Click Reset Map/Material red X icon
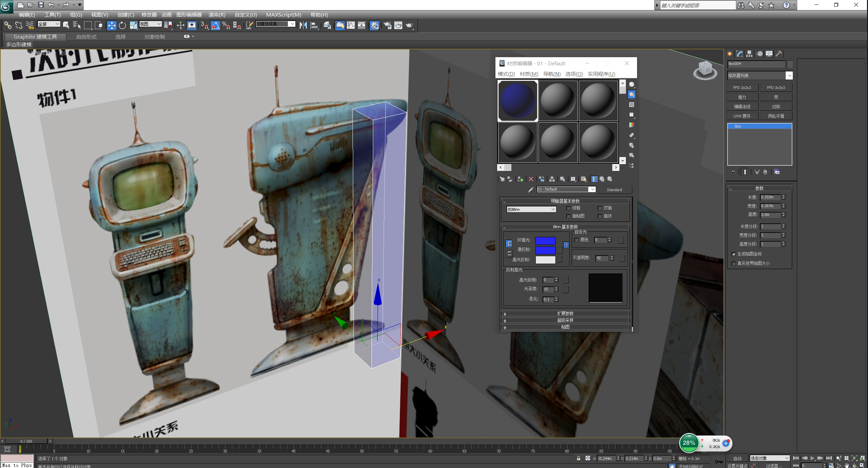The height and width of the screenshot is (468, 868). [x=531, y=179]
